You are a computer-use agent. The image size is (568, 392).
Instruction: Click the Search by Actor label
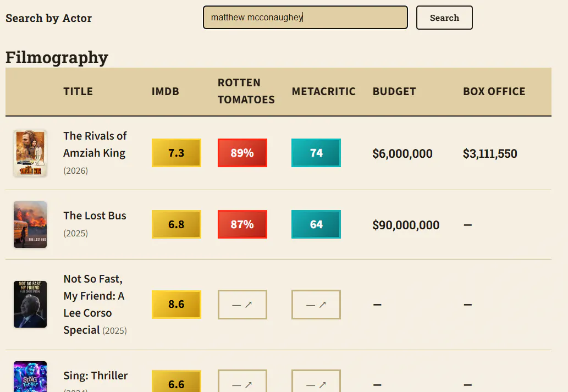pyautogui.click(x=48, y=18)
